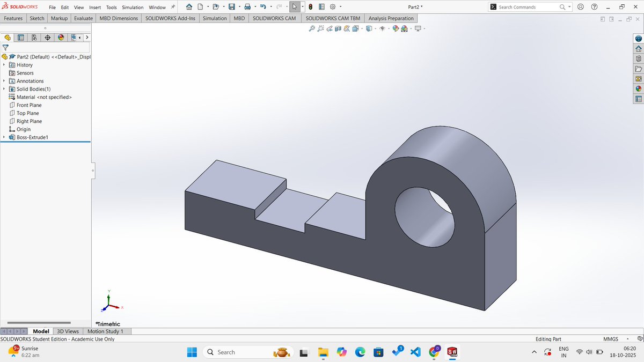The width and height of the screenshot is (644, 362).
Task: Click the Display Style cube icon
Action: click(369, 28)
